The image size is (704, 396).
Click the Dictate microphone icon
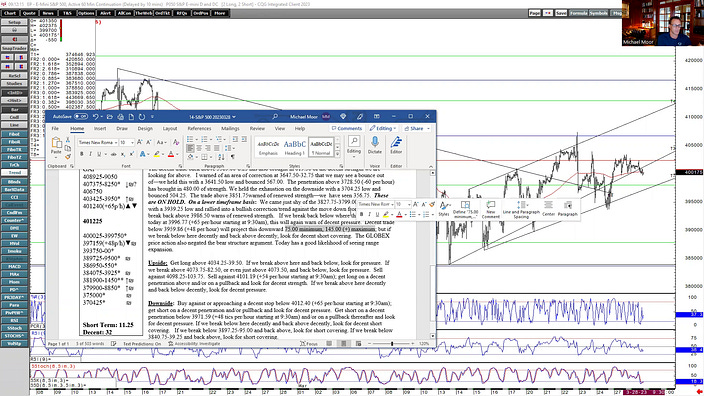(374, 142)
